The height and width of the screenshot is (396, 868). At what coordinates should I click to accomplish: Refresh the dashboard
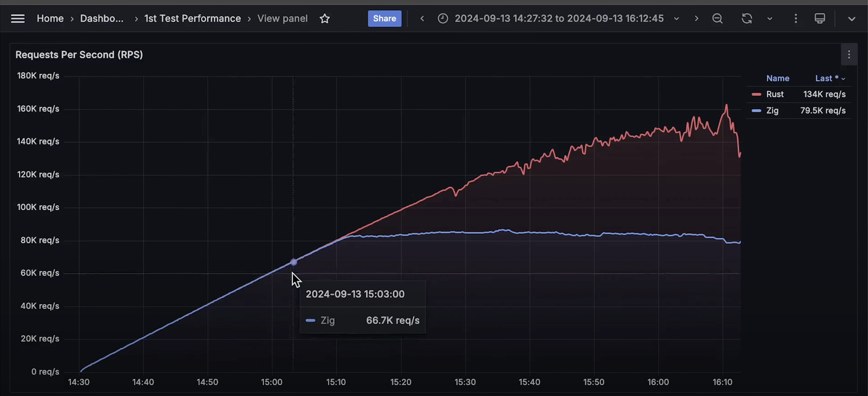[x=747, y=18]
